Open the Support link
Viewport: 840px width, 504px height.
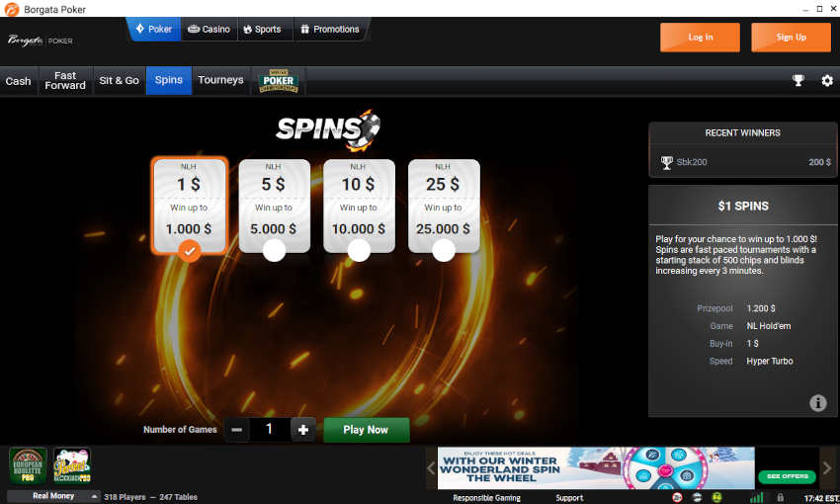click(569, 498)
